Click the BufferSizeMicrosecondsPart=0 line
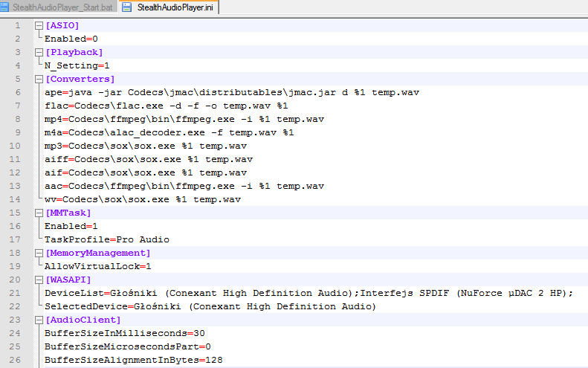 click(128, 347)
